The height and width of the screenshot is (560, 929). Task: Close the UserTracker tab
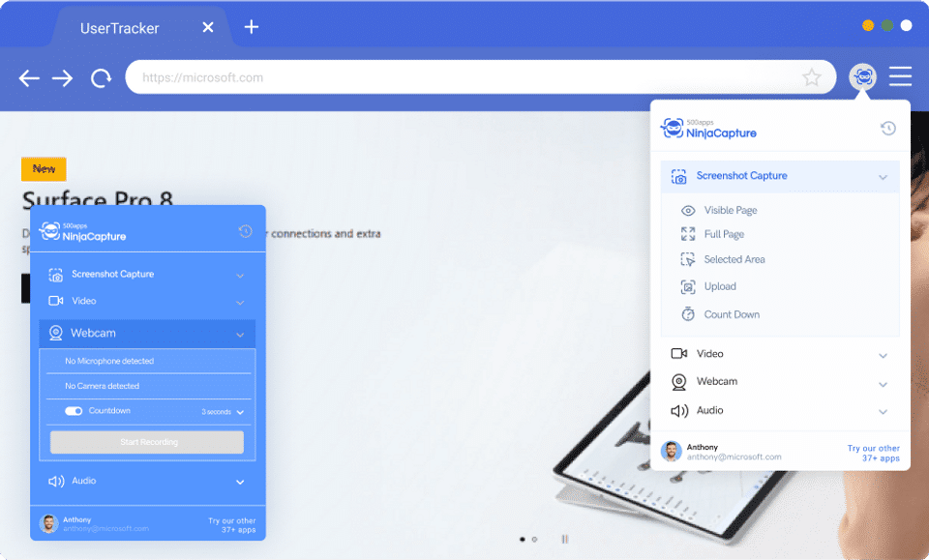tap(207, 27)
